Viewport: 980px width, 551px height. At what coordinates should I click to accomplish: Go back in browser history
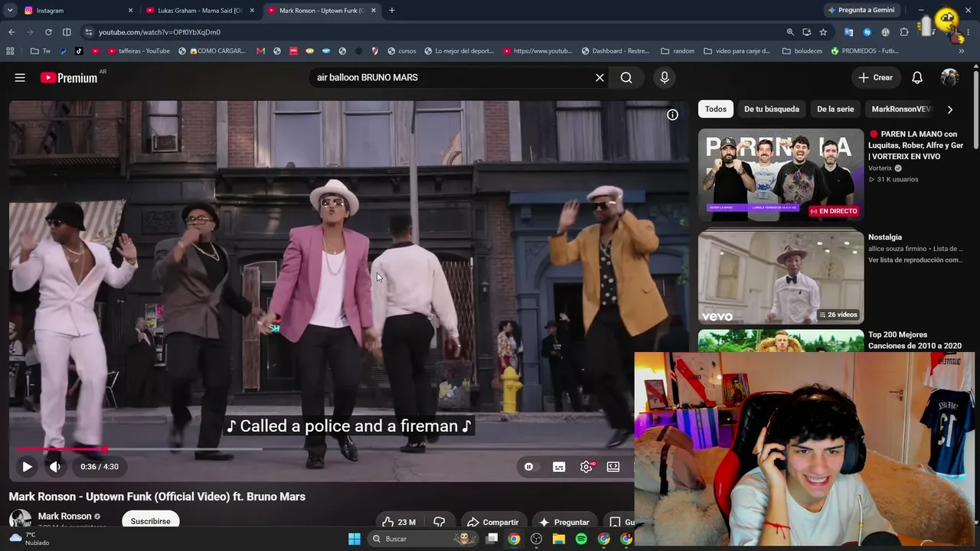click(x=11, y=32)
